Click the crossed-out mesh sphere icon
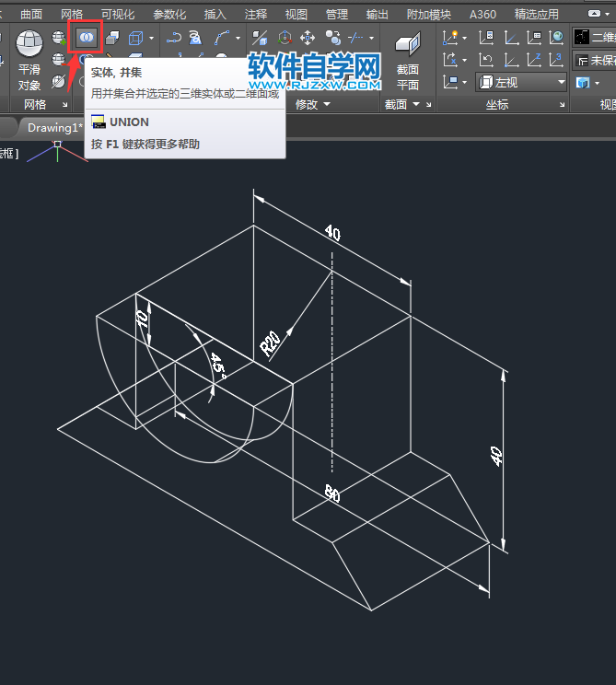This screenshot has width=616, height=685. [x=58, y=81]
